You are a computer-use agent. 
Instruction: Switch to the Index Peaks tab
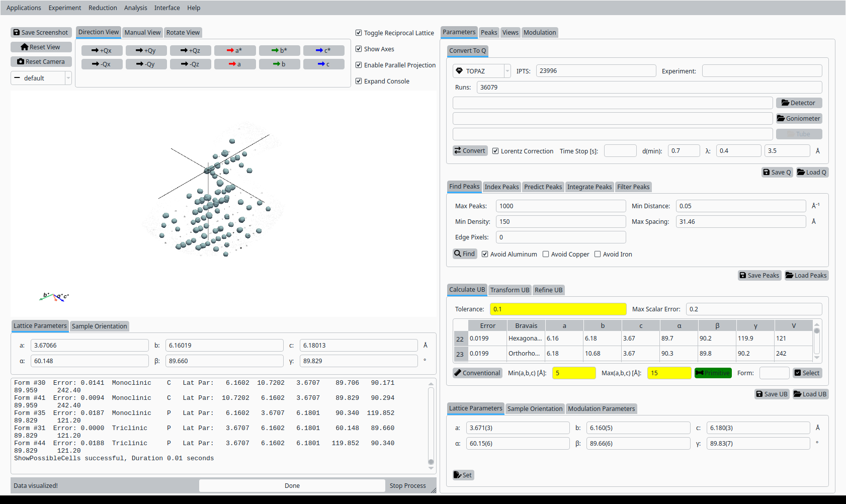501,187
